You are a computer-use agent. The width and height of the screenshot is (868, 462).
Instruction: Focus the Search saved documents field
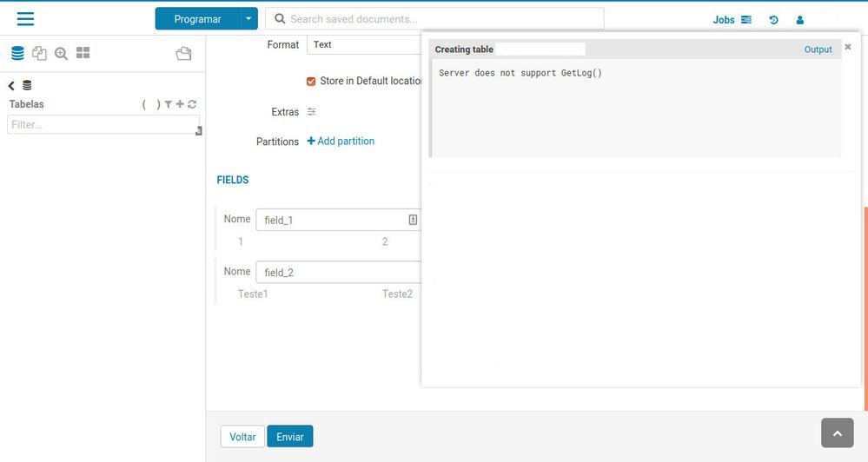[x=434, y=19]
